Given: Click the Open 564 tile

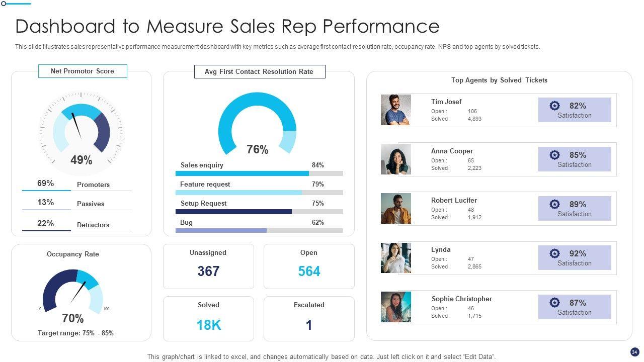Looking at the screenshot, I should [x=309, y=266].
